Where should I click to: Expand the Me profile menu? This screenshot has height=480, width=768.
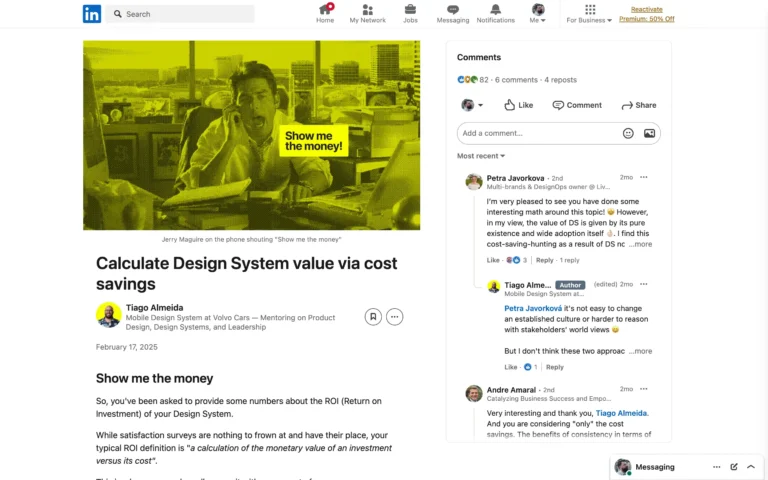pos(538,14)
